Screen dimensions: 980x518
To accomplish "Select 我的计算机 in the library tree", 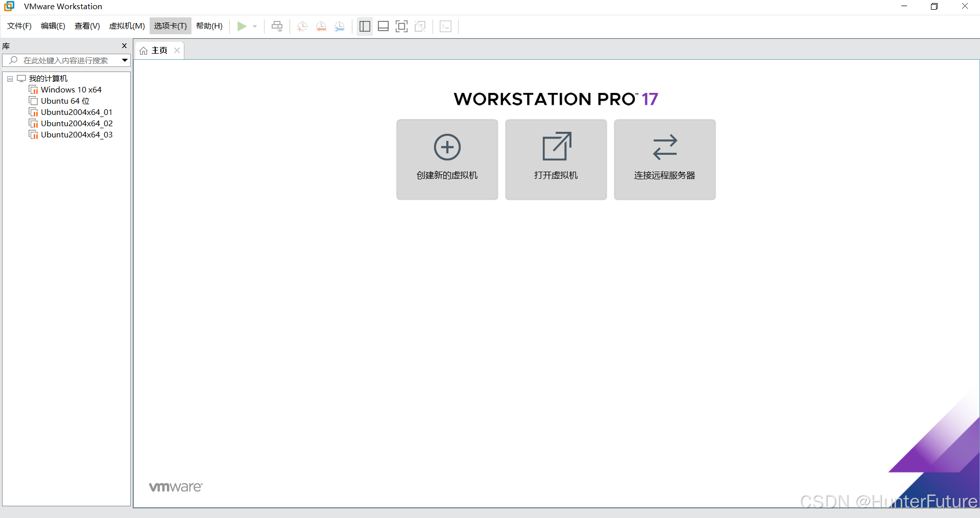I will [x=48, y=79].
